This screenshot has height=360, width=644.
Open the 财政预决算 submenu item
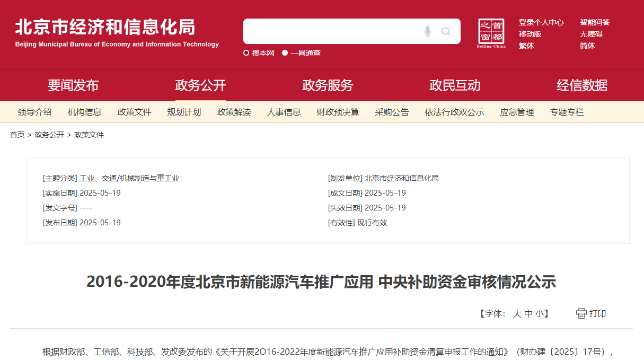pyautogui.click(x=338, y=112)
